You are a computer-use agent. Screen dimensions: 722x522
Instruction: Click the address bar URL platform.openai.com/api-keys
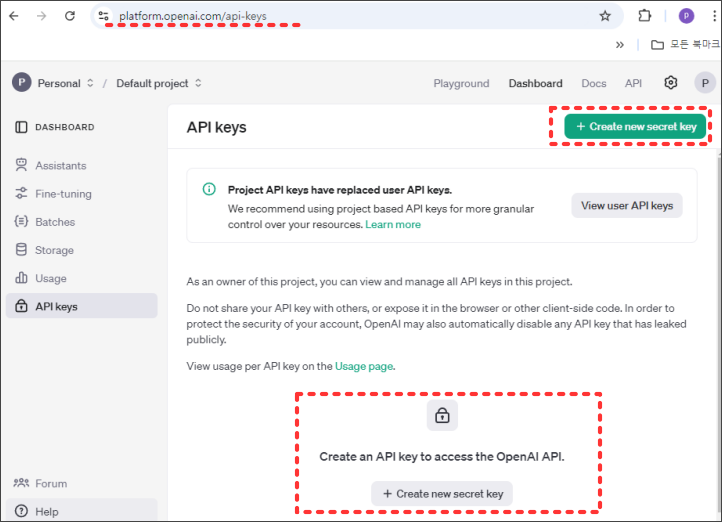(x=192, y=16)
